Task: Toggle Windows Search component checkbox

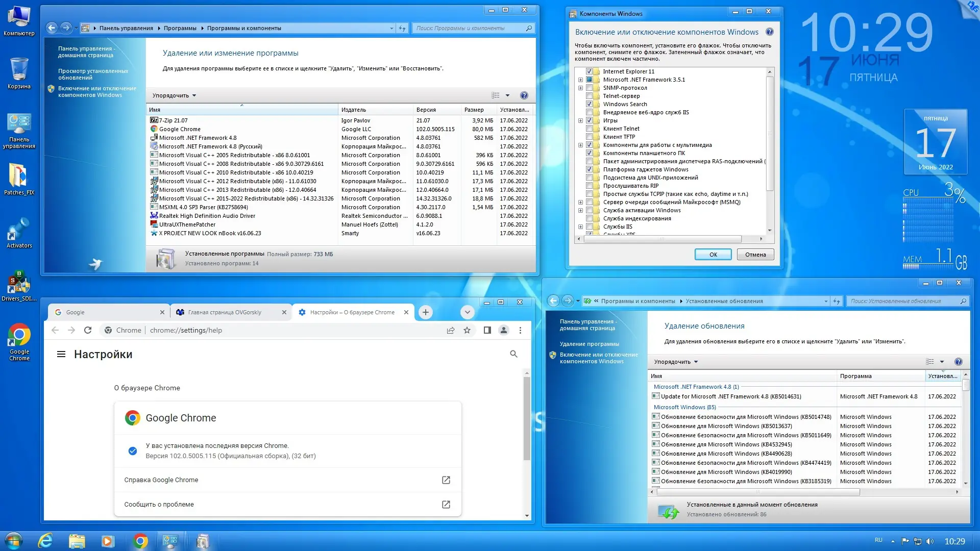Action: tap(589, 104)
